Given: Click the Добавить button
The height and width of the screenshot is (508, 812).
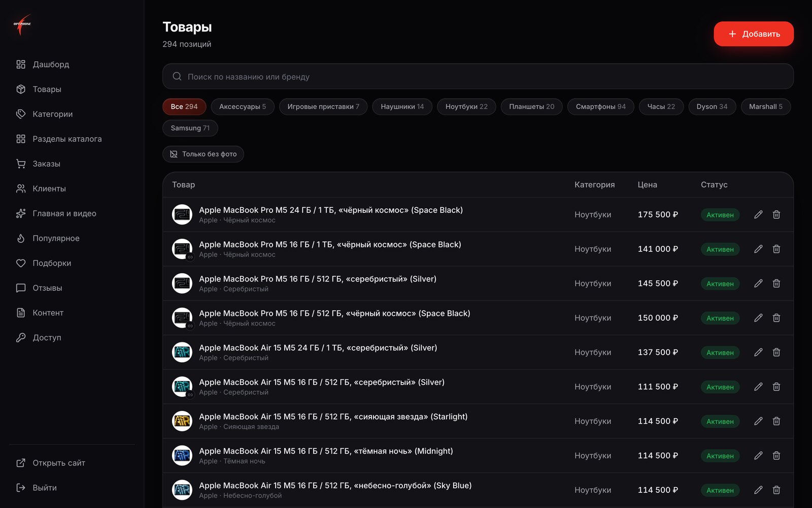Looking at the screenshot, I should click(754, 34).
